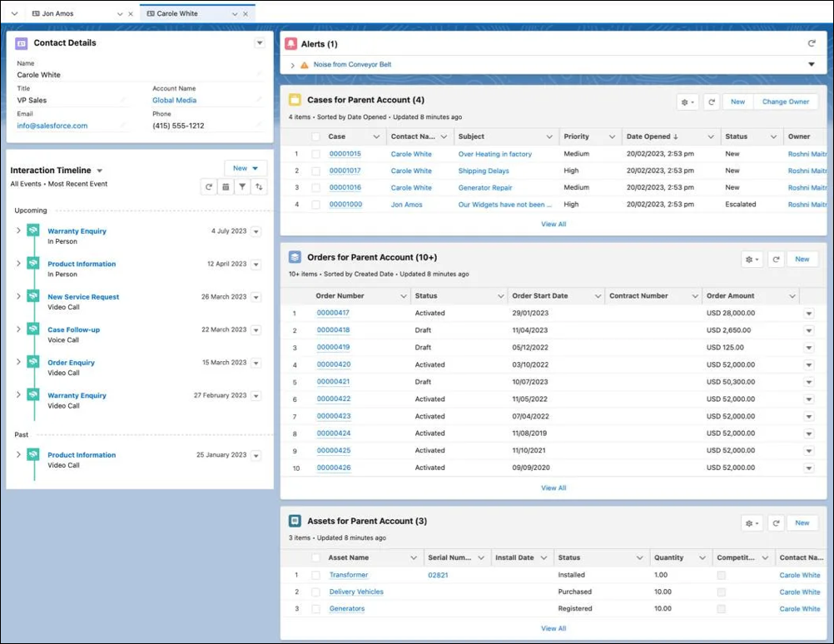Open the Contact Details card dropdown
The image size is (834, 644).
260,42
